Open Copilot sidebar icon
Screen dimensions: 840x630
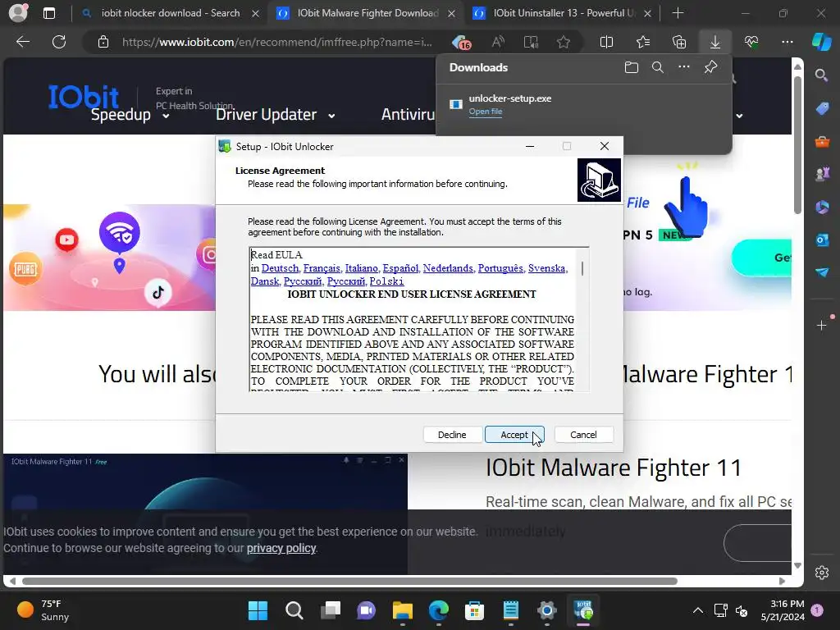822,42
